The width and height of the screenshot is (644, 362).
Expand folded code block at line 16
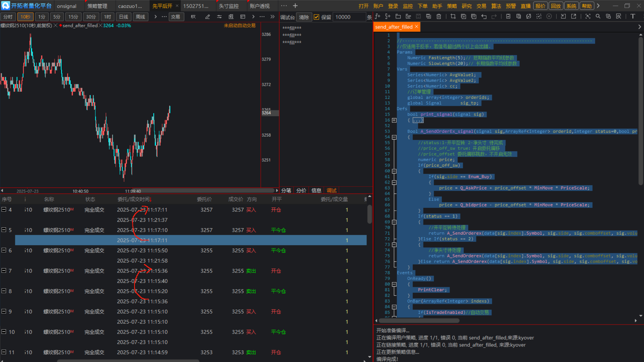point(394,120)
